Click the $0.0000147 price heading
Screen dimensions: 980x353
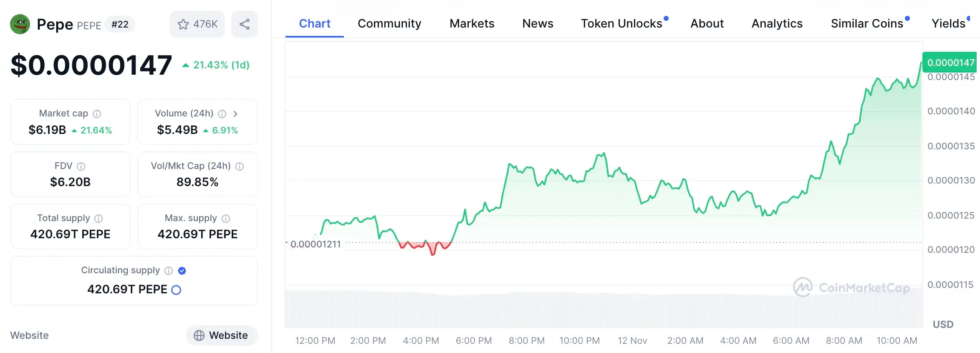click(91, 65)
